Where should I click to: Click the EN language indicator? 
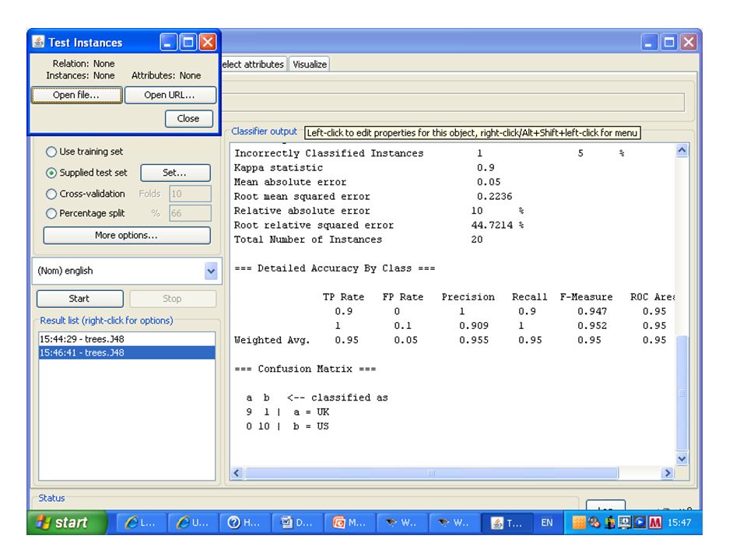[547, 523]
